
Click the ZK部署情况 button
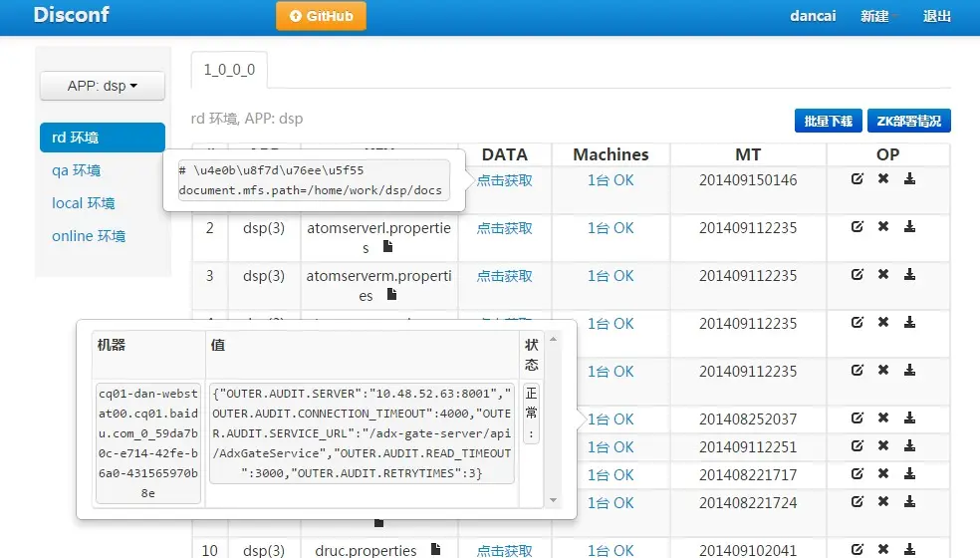908,121
